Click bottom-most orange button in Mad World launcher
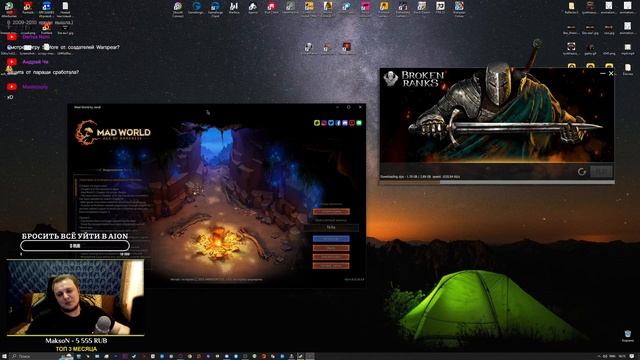This screenshot has height=360, width=640. (331, 266)
